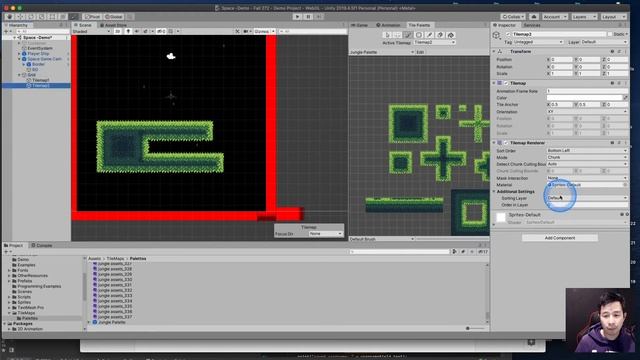Click the Add Component button

[x=560, y=238]
